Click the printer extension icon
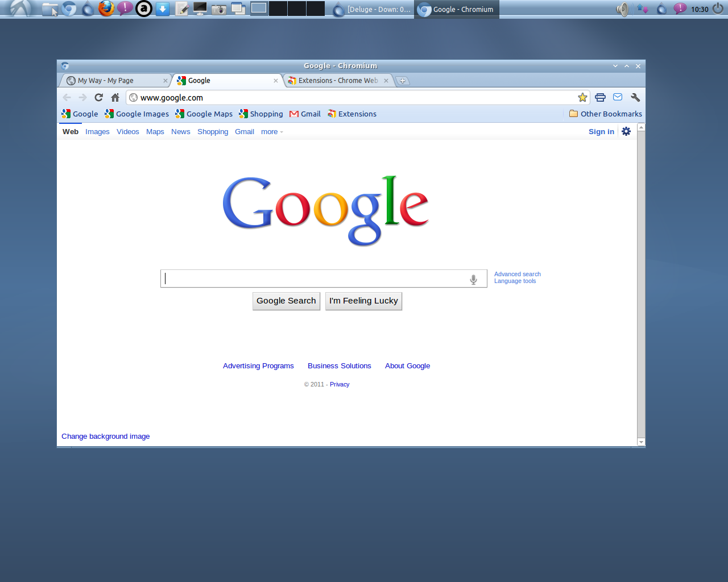Screen dimensions: 728x582 600,97
